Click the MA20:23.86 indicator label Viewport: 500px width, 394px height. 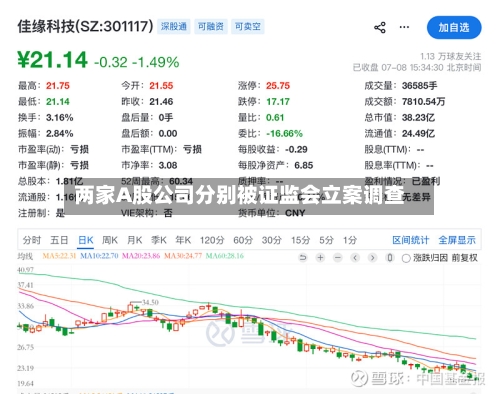(x=141, y=256)
